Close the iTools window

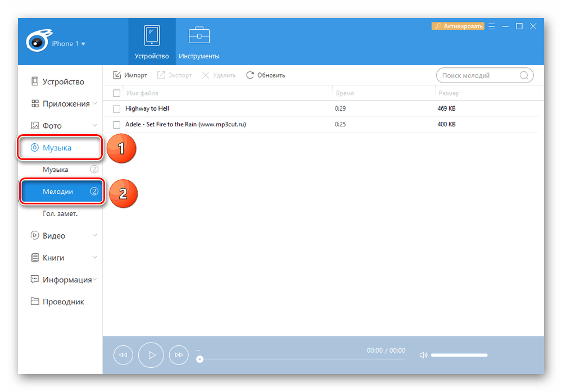point(533,26)
